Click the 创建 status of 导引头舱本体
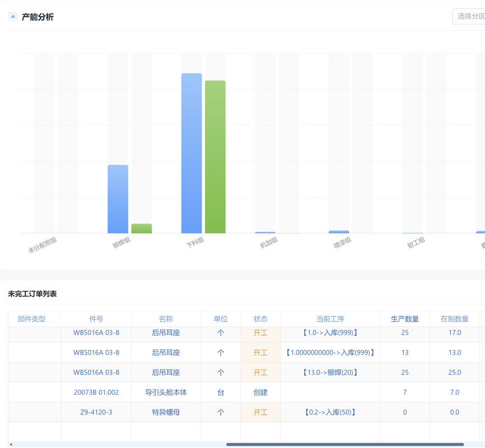The width and height of the screenshot is (485, 448). tap(260, 393)
